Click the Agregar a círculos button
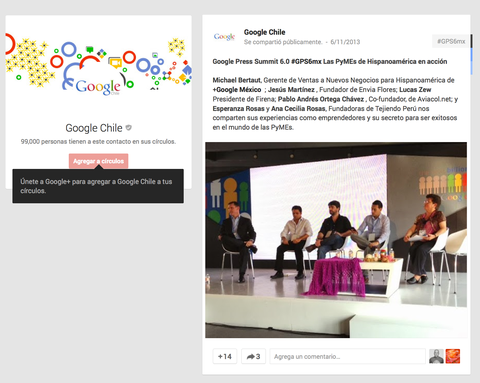Image resolution: width=480 pixels, height=383 pixels. (x=98, y=161)
